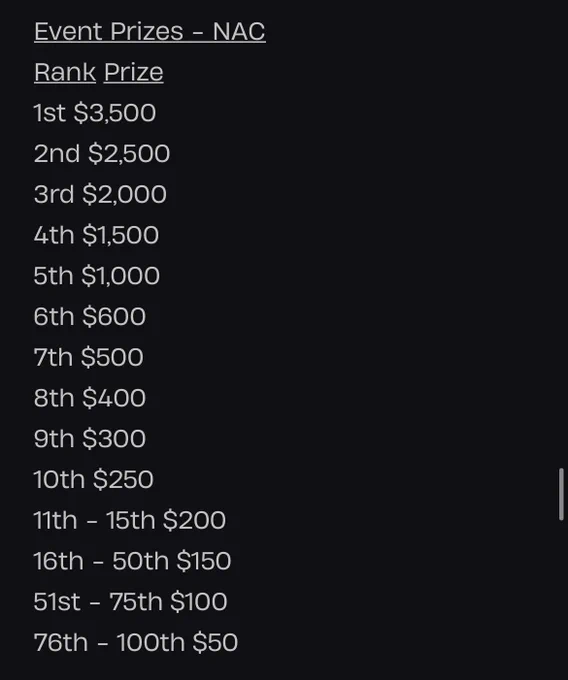The height and width of the screenshot is (680, 568).
Task: Select the 6th $600 text line
Action: point(90,317)
